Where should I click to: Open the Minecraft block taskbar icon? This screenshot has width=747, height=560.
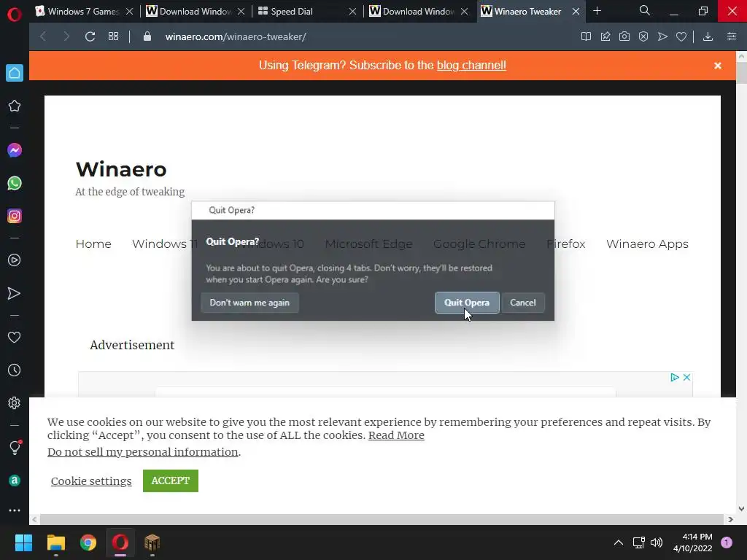(x=152, y=542)
